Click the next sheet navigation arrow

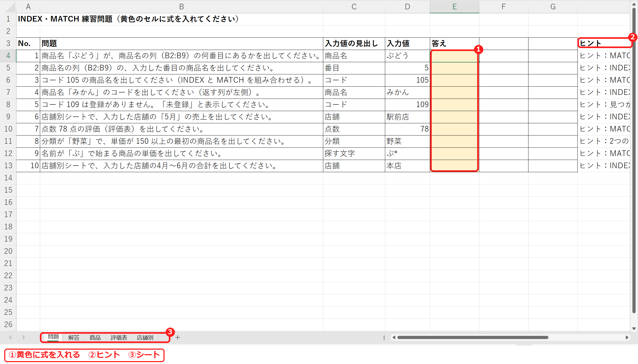coord(23,337)
